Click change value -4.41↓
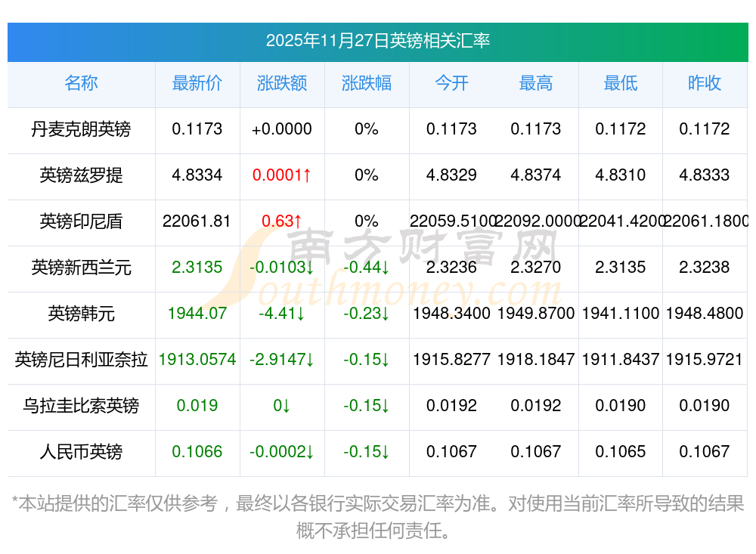This screenshot has height=554, width=756. click(282, 314)
